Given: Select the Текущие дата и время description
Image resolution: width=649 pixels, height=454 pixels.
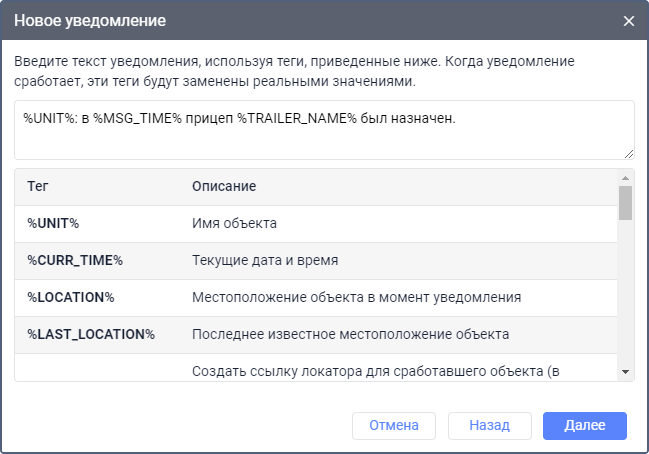Looking at the screenshot, I should (265, 260).
